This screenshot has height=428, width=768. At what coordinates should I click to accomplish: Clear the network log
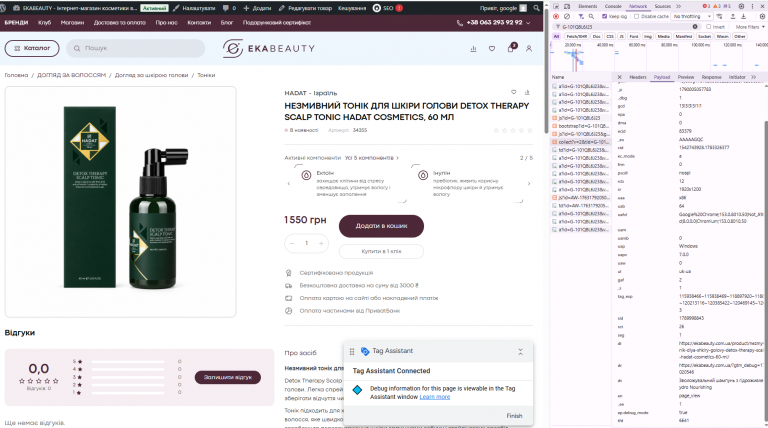tap(567, 17)
